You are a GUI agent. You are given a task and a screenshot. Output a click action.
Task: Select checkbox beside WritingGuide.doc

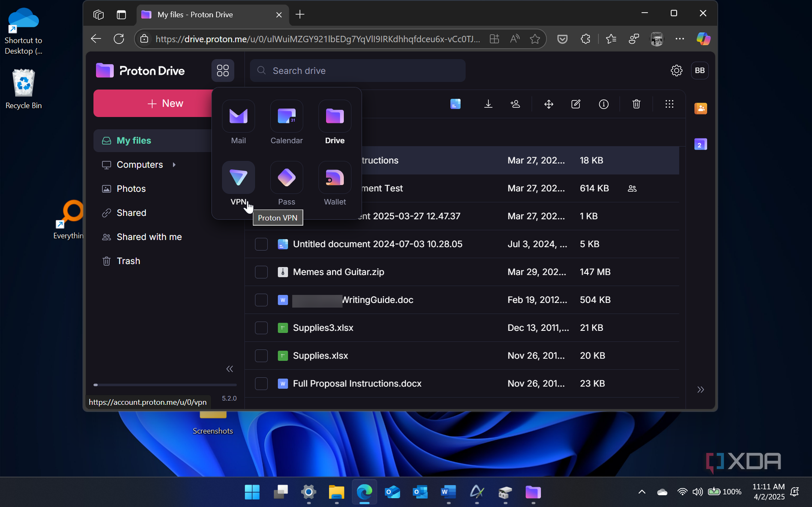[x=261, y=300]
